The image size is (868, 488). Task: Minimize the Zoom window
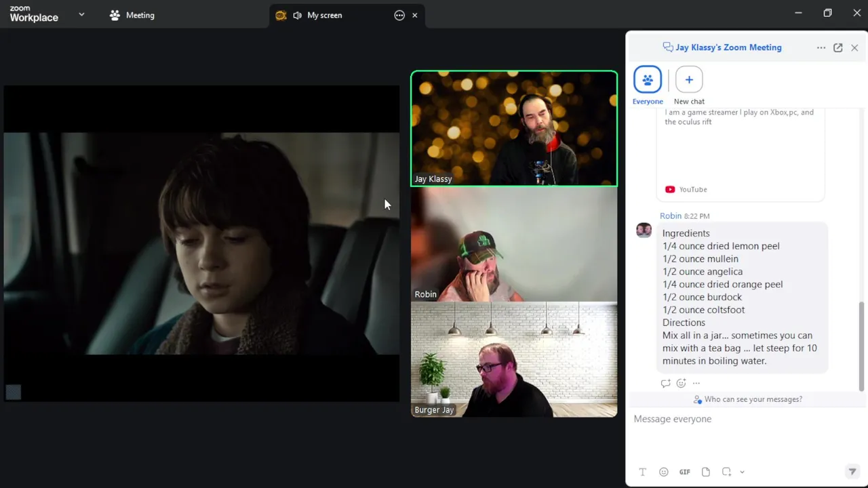pos(798,13)
